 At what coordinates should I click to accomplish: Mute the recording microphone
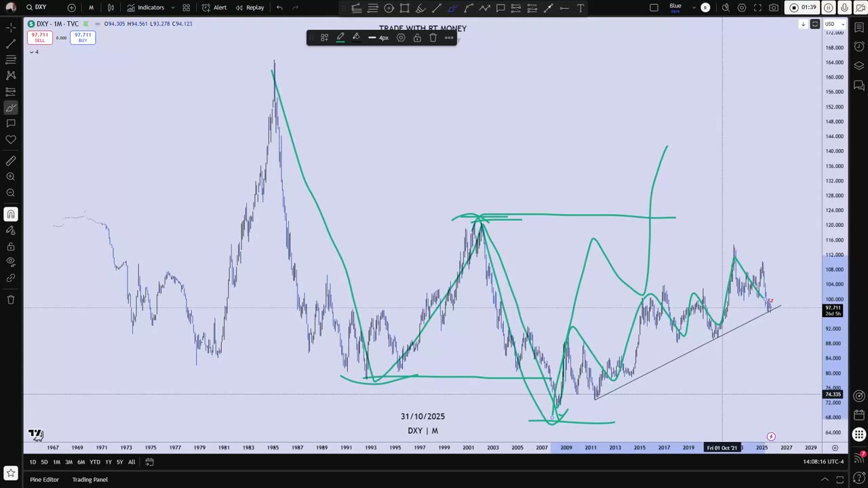point(844,7)
